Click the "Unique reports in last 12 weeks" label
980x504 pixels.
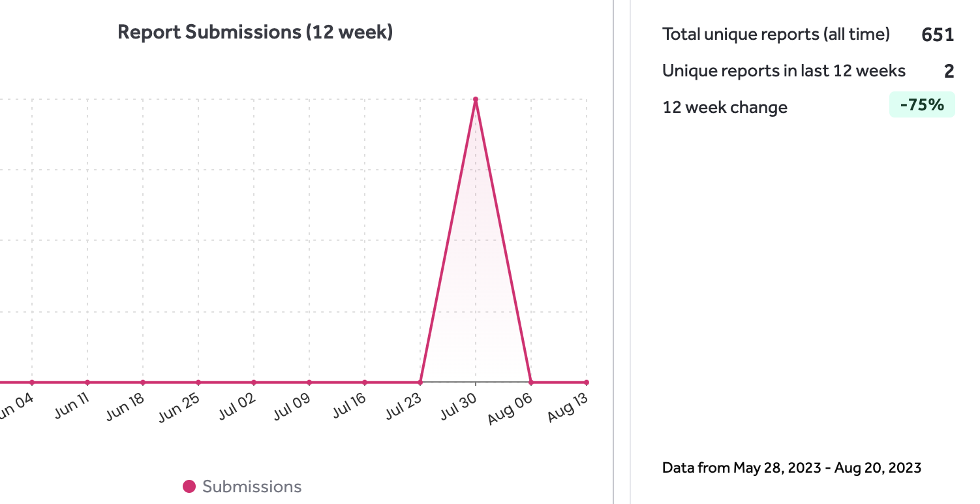784,71
